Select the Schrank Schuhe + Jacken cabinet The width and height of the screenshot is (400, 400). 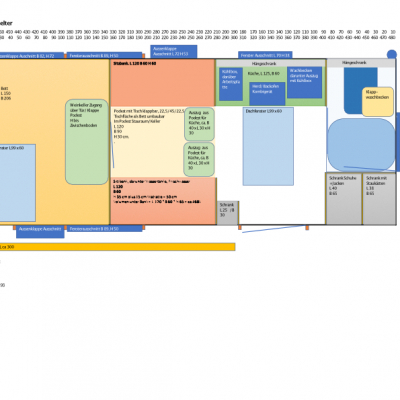(x=344, y=199)
